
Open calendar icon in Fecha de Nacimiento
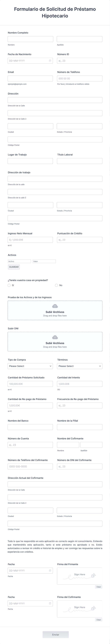click(50, 61)
